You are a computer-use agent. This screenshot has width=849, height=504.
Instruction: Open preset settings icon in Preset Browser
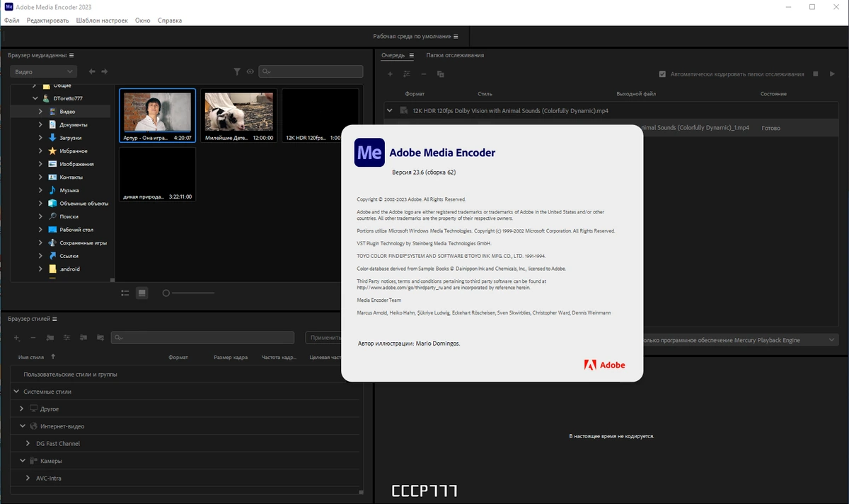(x=67, y=338)
